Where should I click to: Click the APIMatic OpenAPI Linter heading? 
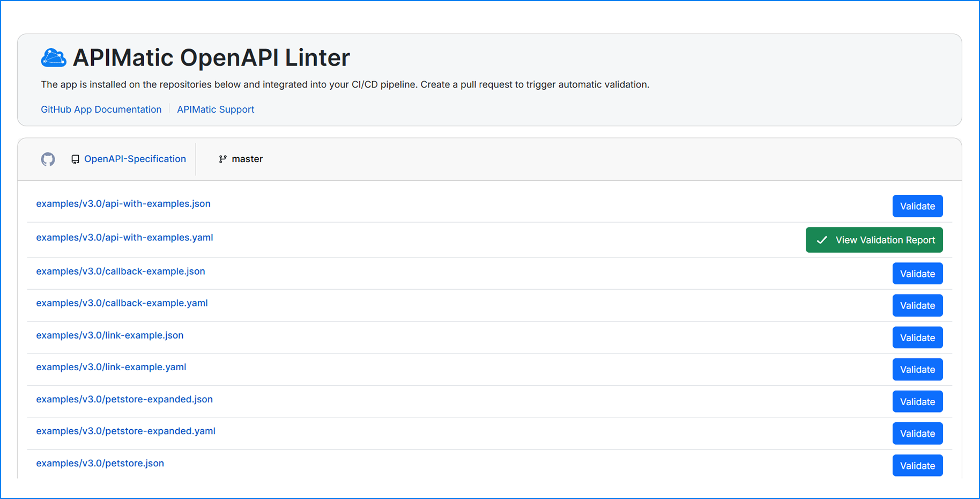[x=211, y=57]
